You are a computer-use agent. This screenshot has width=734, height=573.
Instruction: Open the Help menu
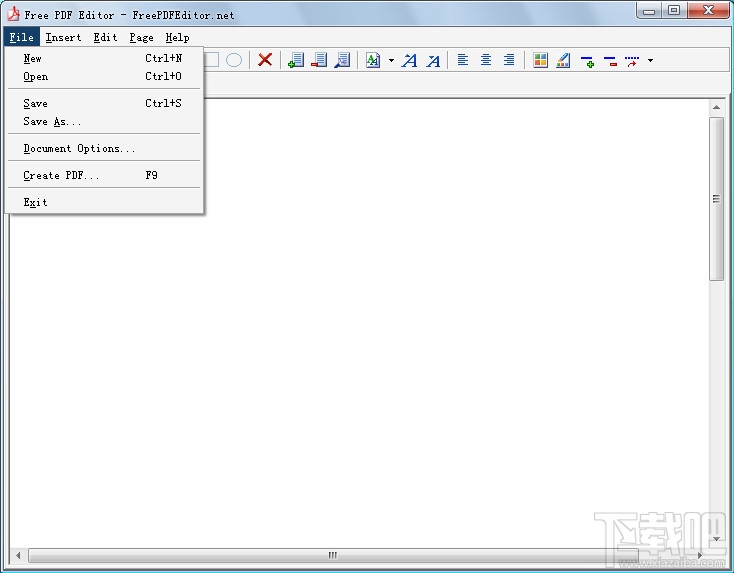pos(177,37)
